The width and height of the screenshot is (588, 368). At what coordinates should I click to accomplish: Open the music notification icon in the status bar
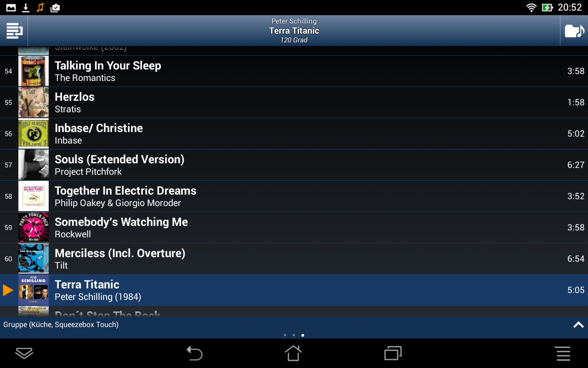40,7
